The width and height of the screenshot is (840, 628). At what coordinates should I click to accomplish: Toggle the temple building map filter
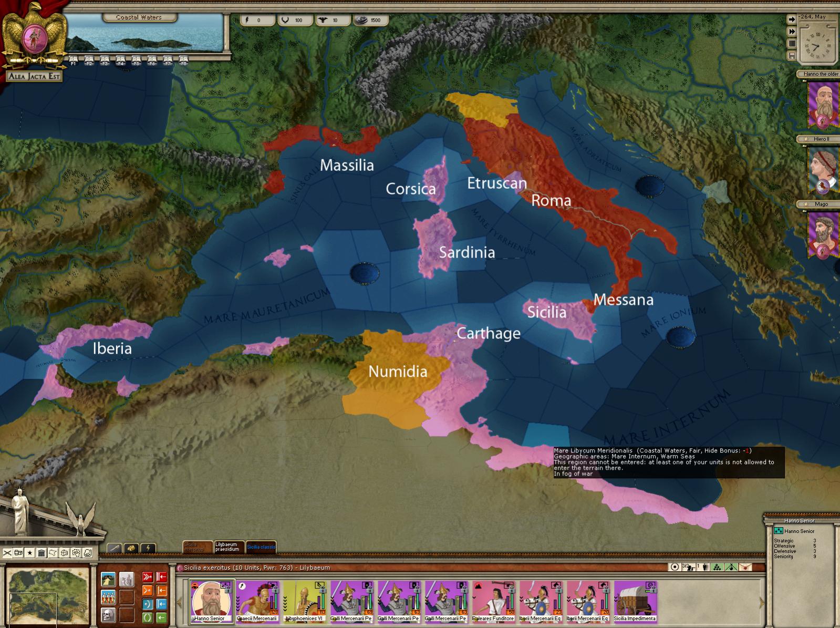pyautogui.click(x=42, y=553)
